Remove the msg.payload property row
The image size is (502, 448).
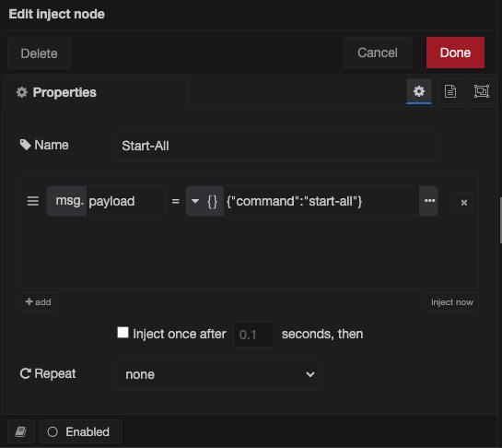pos(464,202)
